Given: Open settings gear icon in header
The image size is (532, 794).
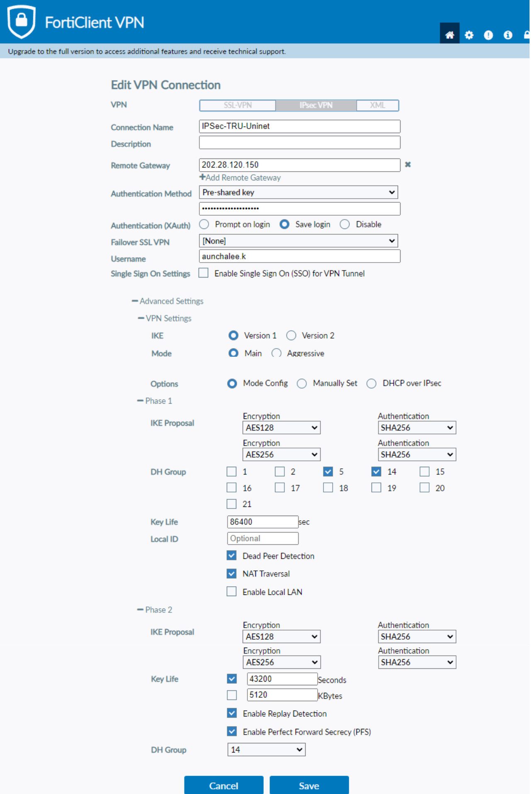Looking at the screenshot, I should coord(469,35).
